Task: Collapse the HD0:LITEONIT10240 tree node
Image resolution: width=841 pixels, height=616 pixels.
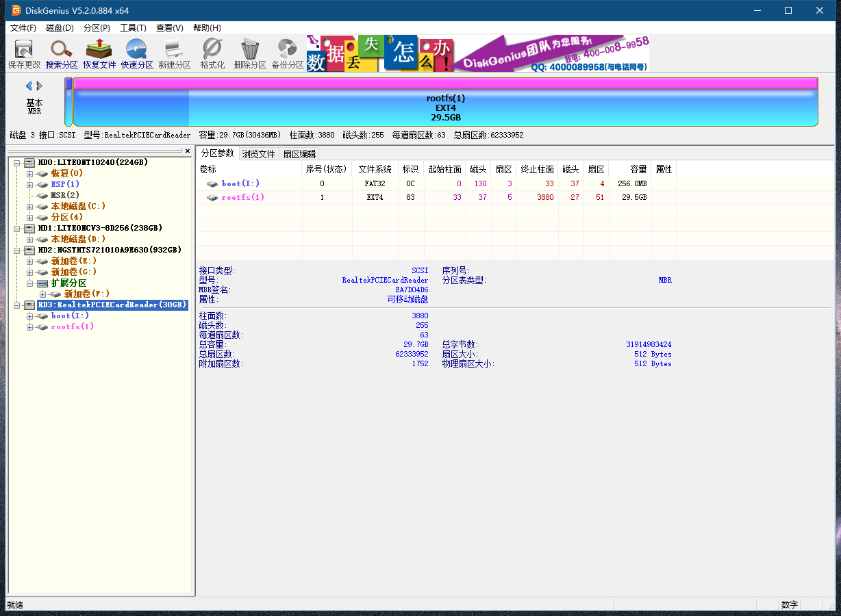Action: click(x=16, y=162)
